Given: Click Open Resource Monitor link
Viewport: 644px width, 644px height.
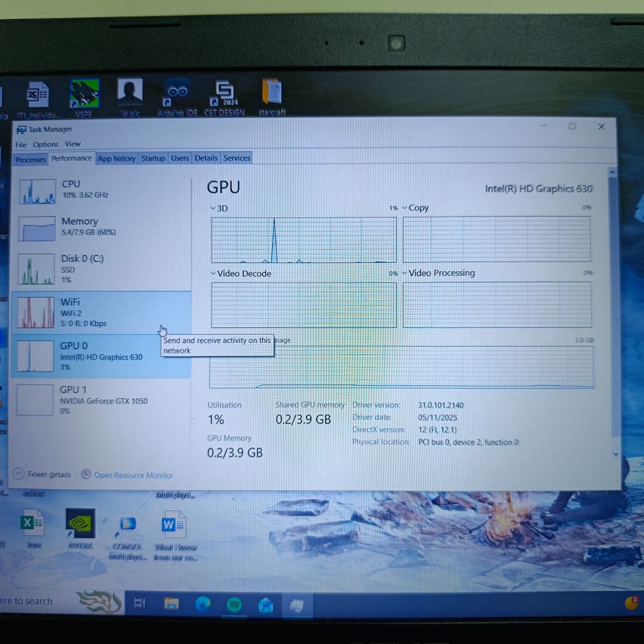Looking at the screenshot, I should [x=127, y=475].
